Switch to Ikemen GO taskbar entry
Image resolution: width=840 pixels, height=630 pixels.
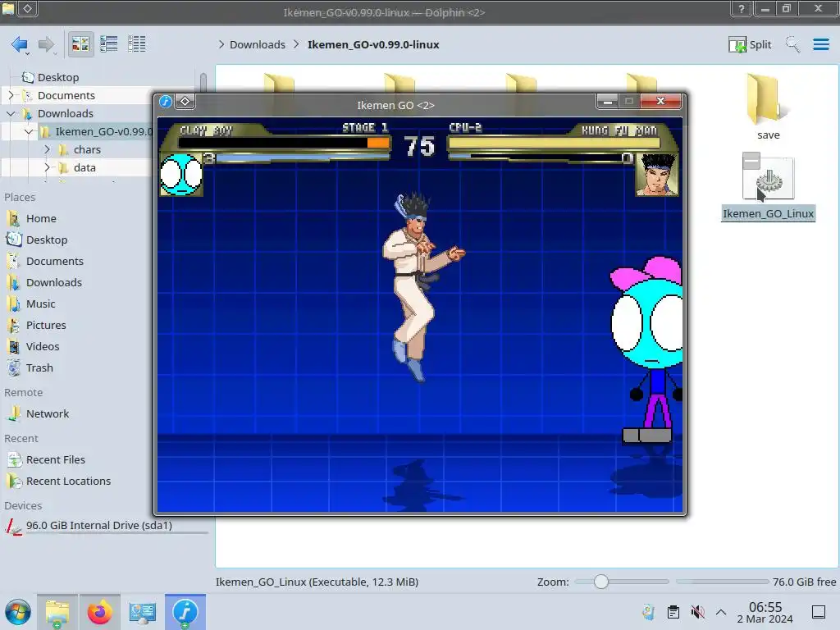[x=185, y=612]
